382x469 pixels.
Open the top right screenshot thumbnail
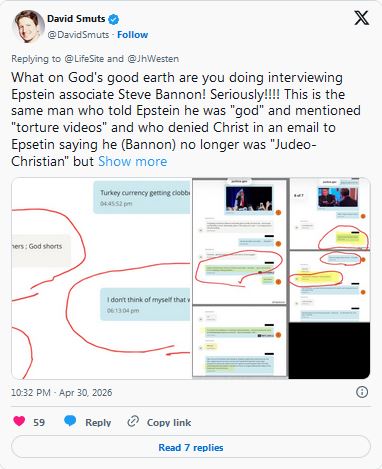pos(329,214)
